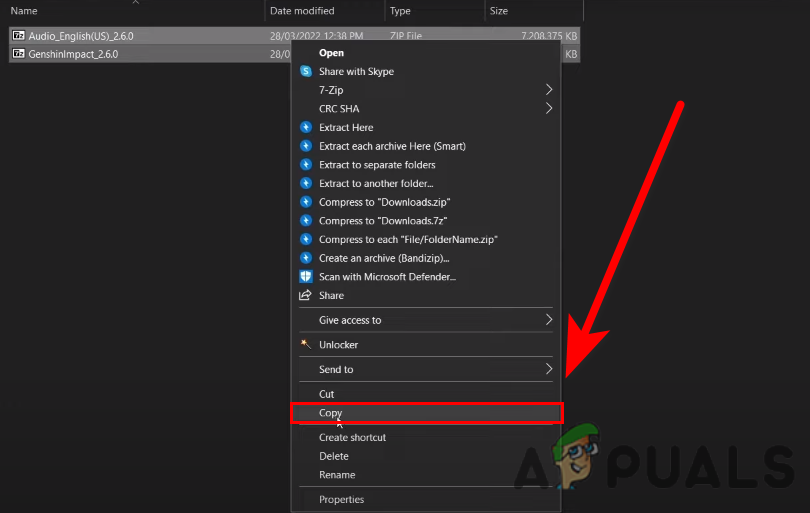This screenshot has height=513, width=810.
Task: Expand the 7-Zip submenu arrow
Action: (x=549, y=90)
